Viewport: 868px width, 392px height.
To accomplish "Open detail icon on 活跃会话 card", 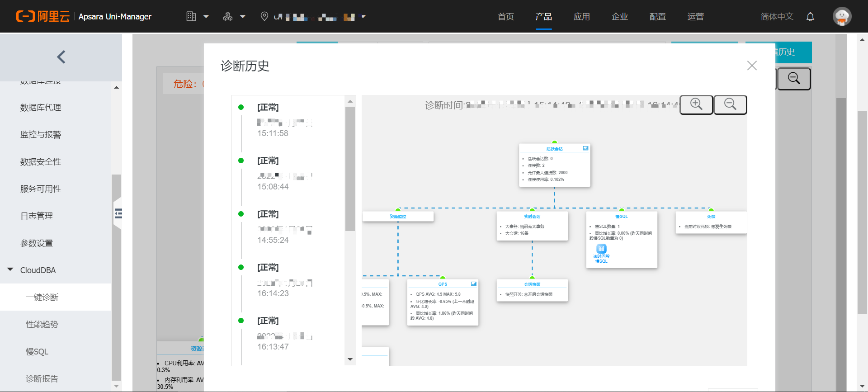I will coord(585,148).
